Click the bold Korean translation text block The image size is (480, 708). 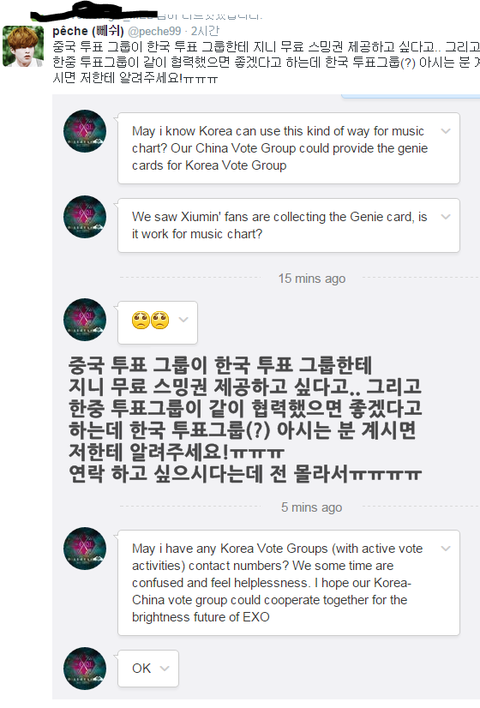pyautogui.click(x=245, y=419)
